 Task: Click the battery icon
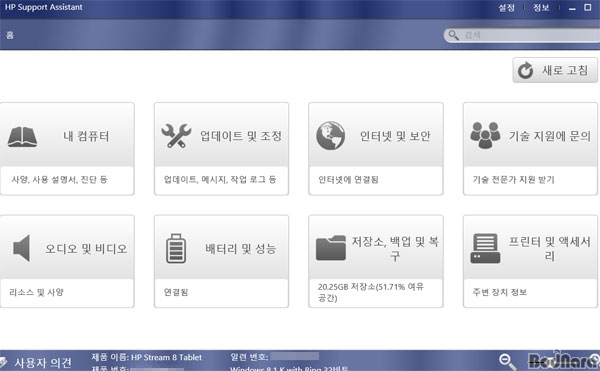click(x=176, y=248)
